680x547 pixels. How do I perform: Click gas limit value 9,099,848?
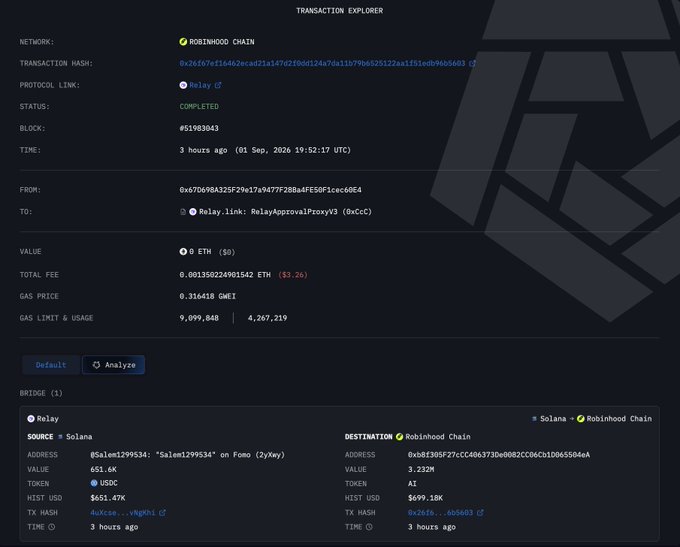click(x=199, y=318)
